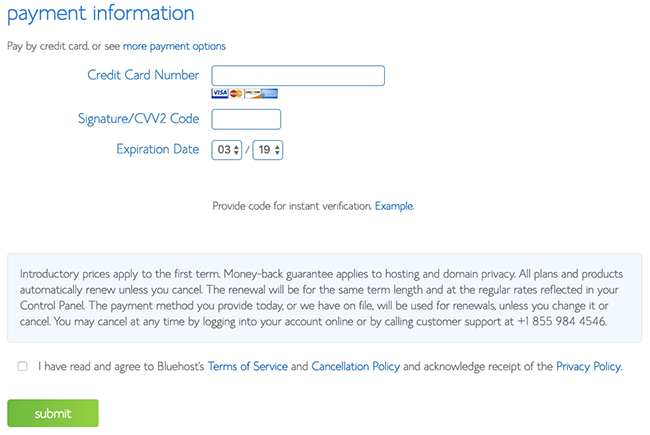Open the more payment options link
Image resolution: width=650 pixels, height=435 pixels.
click(174, 46)
